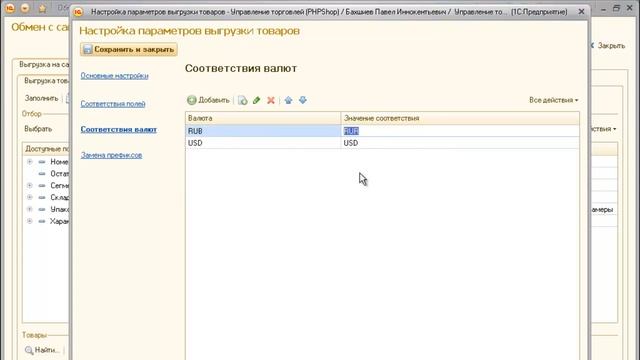The height and width of the screenshot is (360, 640).
Task: Click the RUB value input field being edited
Action: (x=460, y=131)
